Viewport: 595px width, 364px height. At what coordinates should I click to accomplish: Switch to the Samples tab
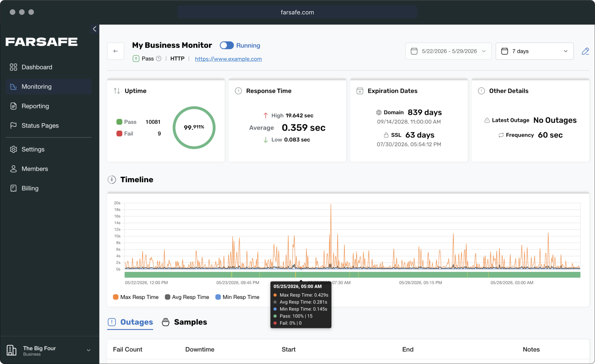[x=184, y=322]
